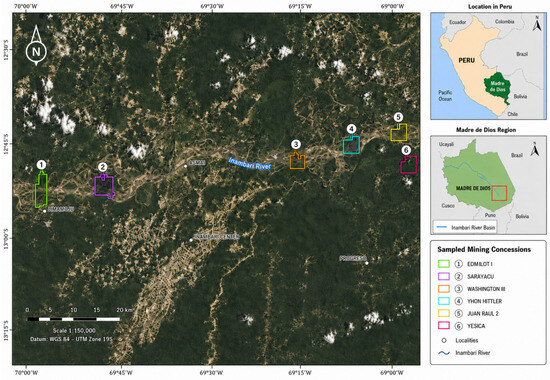Click map marker number 4 circle
The height and width of the screenshot is (380, 550).
(351, 129)
